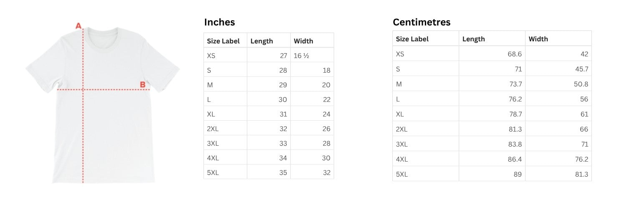Select the Inches table heading
Screen dimensions: 644x200
coord(219,22)
